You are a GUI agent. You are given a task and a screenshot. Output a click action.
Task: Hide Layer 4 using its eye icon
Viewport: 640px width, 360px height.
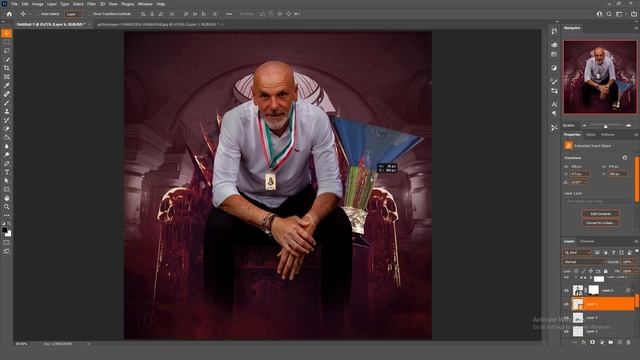(566, 318)
